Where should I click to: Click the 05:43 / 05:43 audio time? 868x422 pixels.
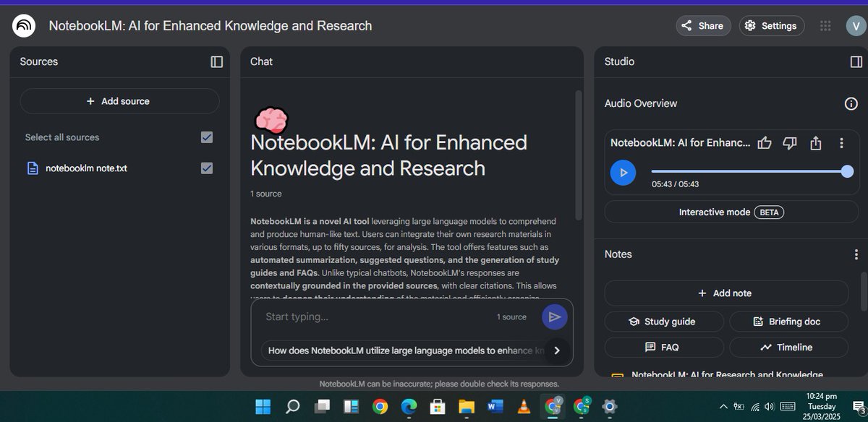tap(676, 184)
